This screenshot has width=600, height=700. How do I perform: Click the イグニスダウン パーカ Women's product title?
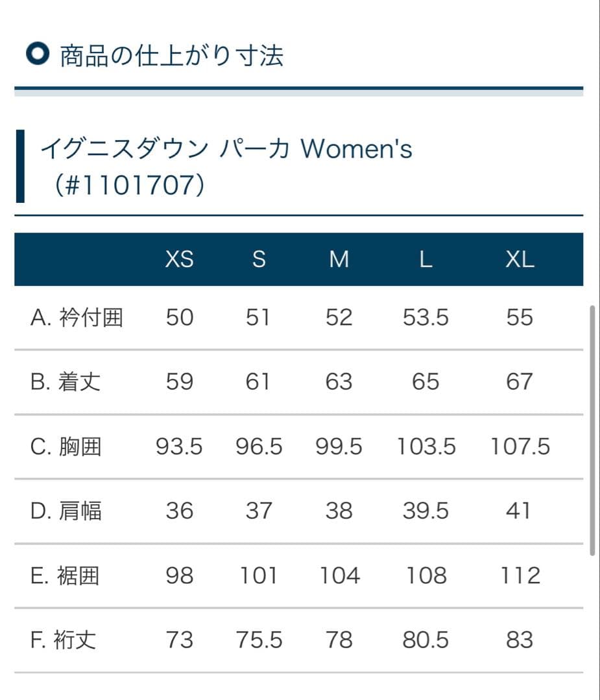pyautogui.click(x=226, y=149)
